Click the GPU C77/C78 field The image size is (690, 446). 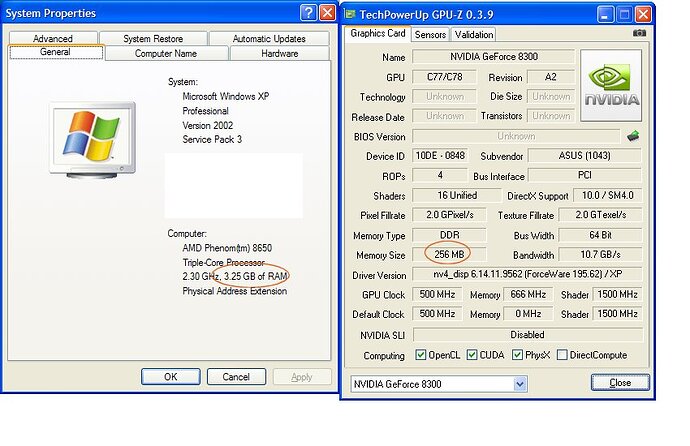(x=444, y=77)
